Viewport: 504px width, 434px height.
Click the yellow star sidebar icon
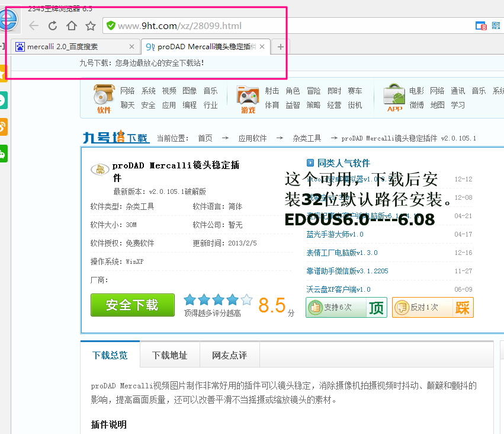click(x=3, y=74)
